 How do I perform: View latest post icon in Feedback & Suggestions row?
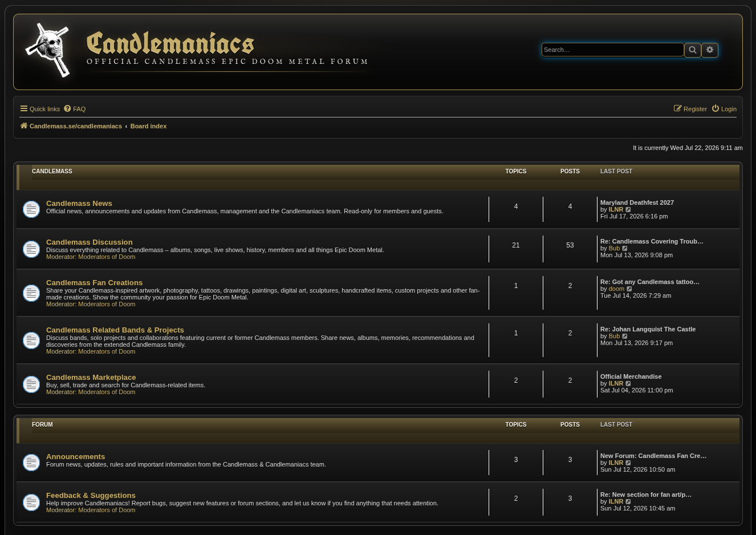(629, 502)
